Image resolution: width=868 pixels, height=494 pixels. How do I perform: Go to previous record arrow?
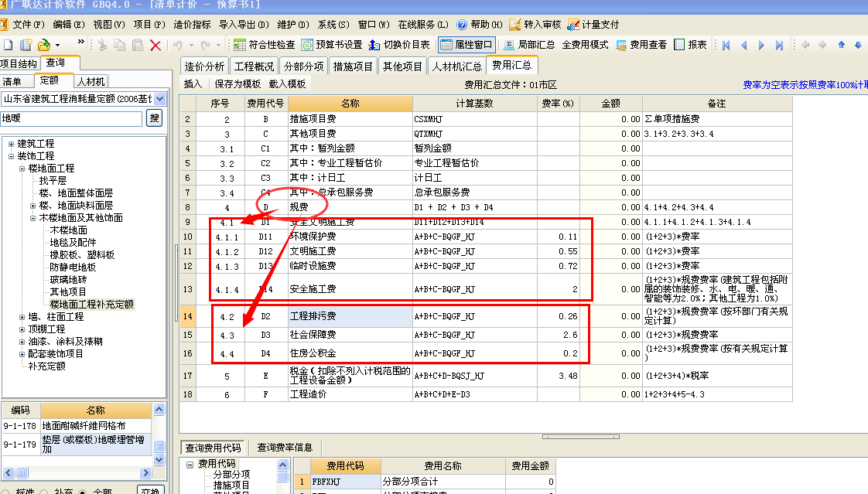[x=743, y=46]
